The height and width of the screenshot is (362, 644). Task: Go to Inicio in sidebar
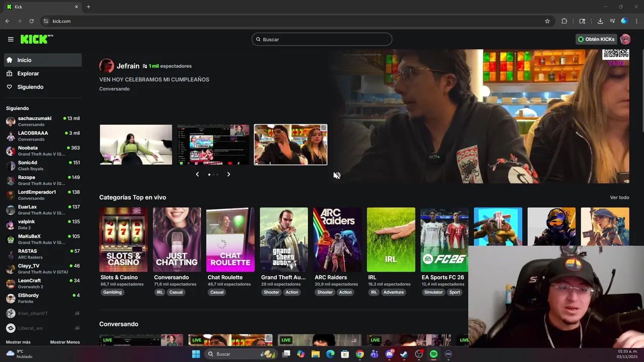pyautogui.click(x=43, y=60)
